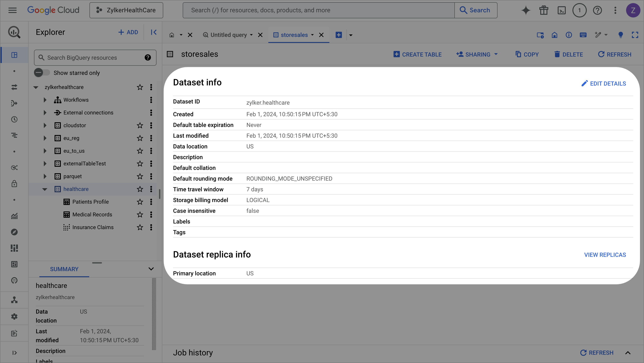Open notifications badge showing 1
The image size is (644, 363).
(579, 10)
